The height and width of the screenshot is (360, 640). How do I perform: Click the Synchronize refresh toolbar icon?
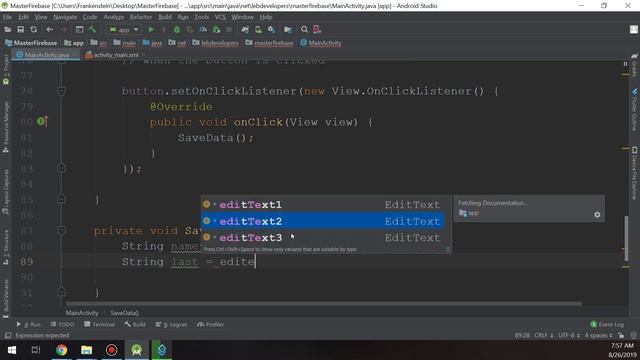pyautogui.click(x=33, y=29)
